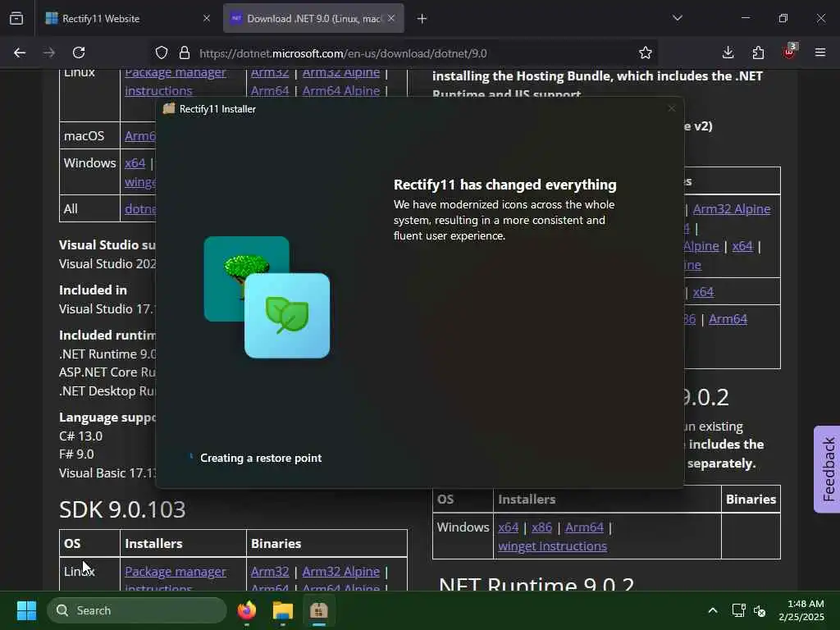The width and height of the screenshot is (840, 630).
Task: Close the Rectify11 Installer dialog
Action: tap(671, 109)
